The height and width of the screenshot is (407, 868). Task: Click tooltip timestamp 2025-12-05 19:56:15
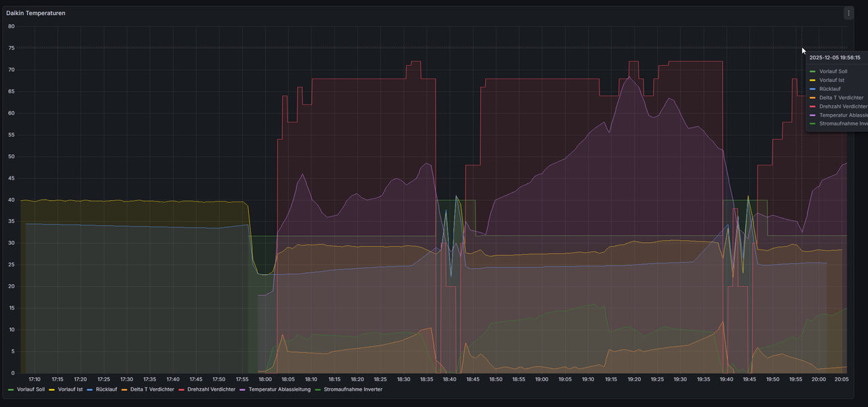[835, 58]
